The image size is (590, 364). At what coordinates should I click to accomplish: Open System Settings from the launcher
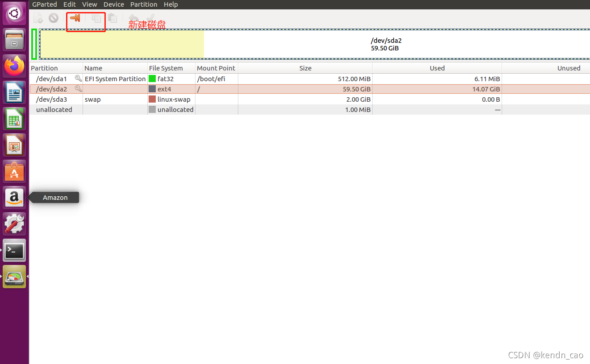coord(14,224)
